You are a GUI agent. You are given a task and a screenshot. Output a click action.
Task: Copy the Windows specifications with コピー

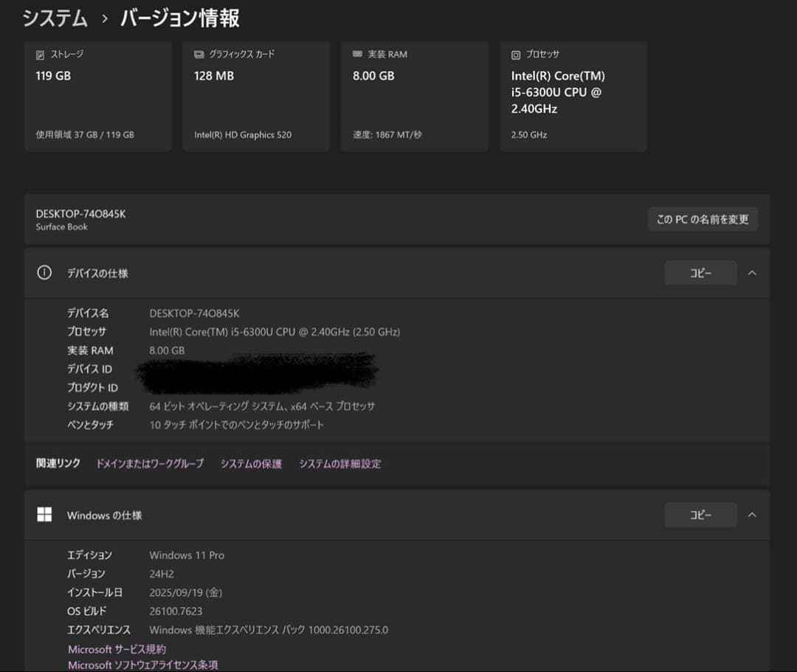[x=700, y=515]
